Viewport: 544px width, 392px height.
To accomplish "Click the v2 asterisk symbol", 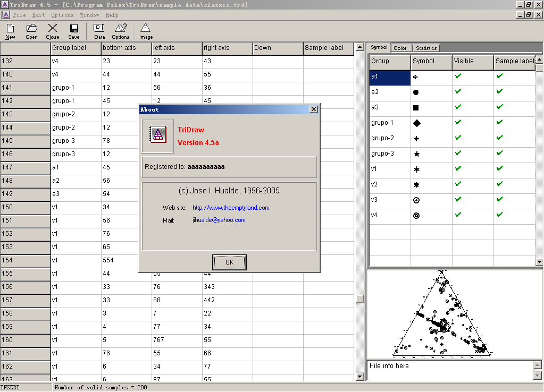I will click(x=416, y=185).
